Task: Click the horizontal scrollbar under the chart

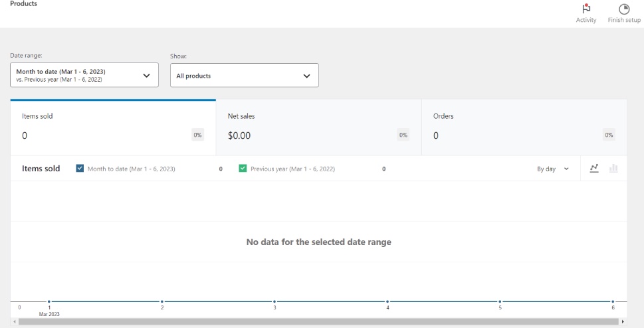Action: pos(318,321)
